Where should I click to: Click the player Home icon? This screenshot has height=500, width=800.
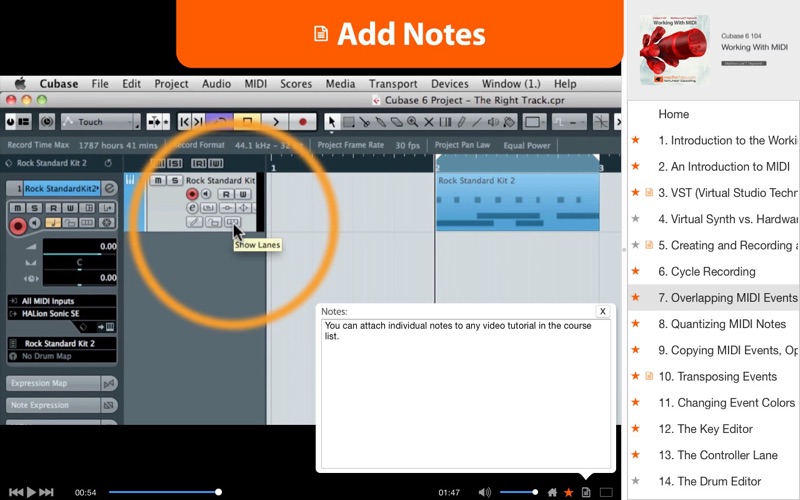click(x=552, y=492)
